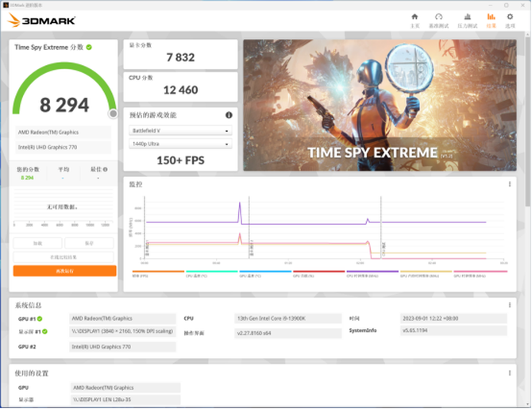Viewport: 532px width, 409px height.
Task: Click the 150+ FPS estimate
Action: pos(180,160)
